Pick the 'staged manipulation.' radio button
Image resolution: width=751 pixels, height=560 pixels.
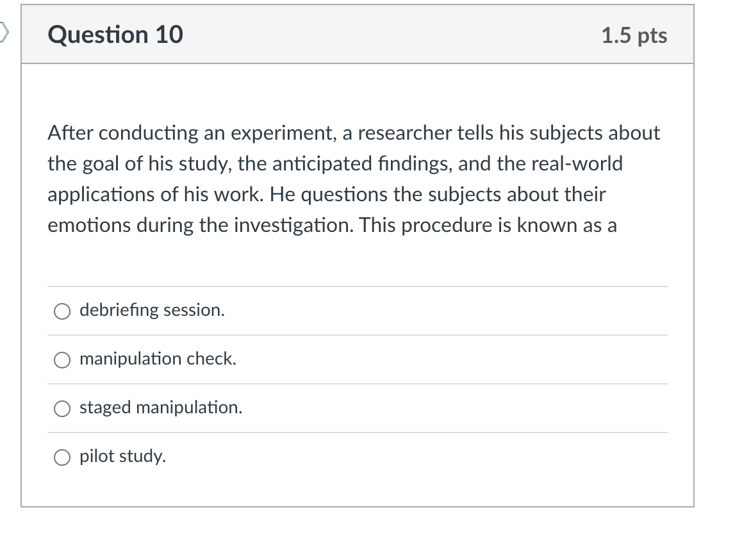click(x=62, y=409)
